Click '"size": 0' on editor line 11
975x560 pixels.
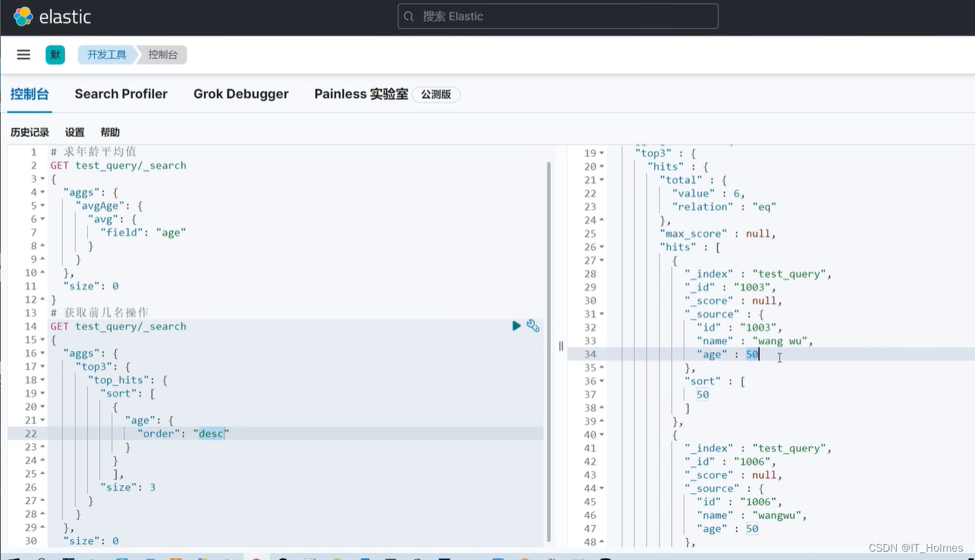91,286
